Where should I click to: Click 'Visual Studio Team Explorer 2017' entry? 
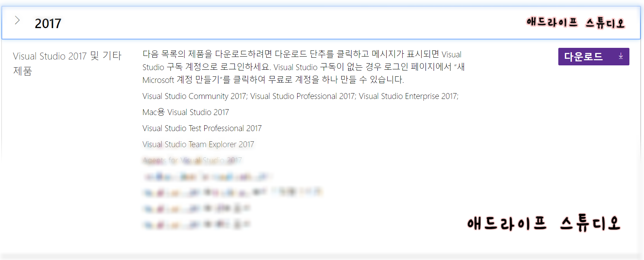click(x=198, y=144)
